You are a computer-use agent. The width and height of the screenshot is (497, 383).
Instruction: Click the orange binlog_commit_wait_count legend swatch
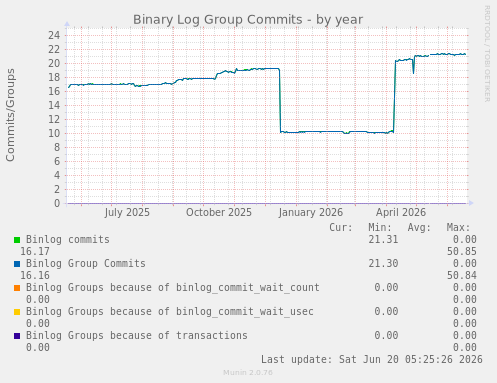click(x=17, y=288)
